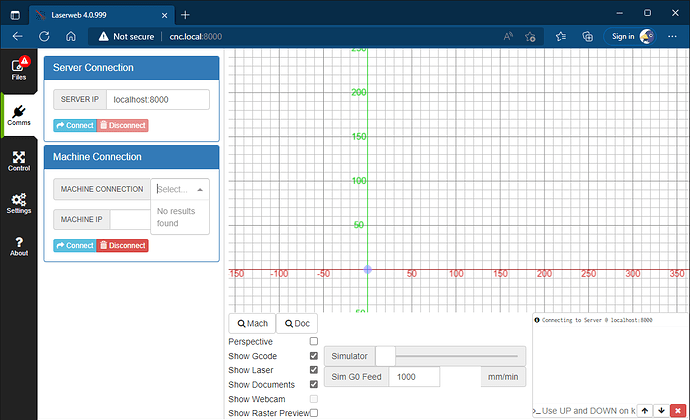Enable Show Raster Preview checkbox
This screenshot has width=690, height=420.
pos(314,412)
